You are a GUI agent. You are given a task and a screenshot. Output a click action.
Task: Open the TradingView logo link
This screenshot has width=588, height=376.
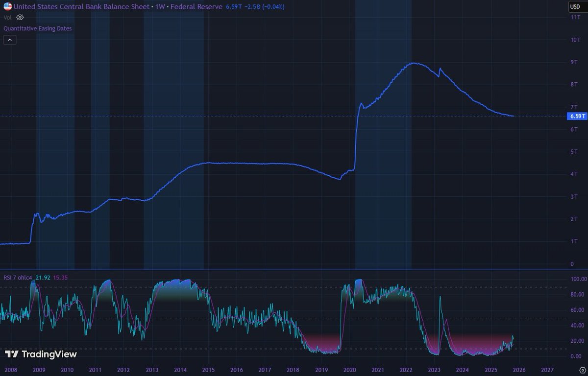(x=41, y=354)
